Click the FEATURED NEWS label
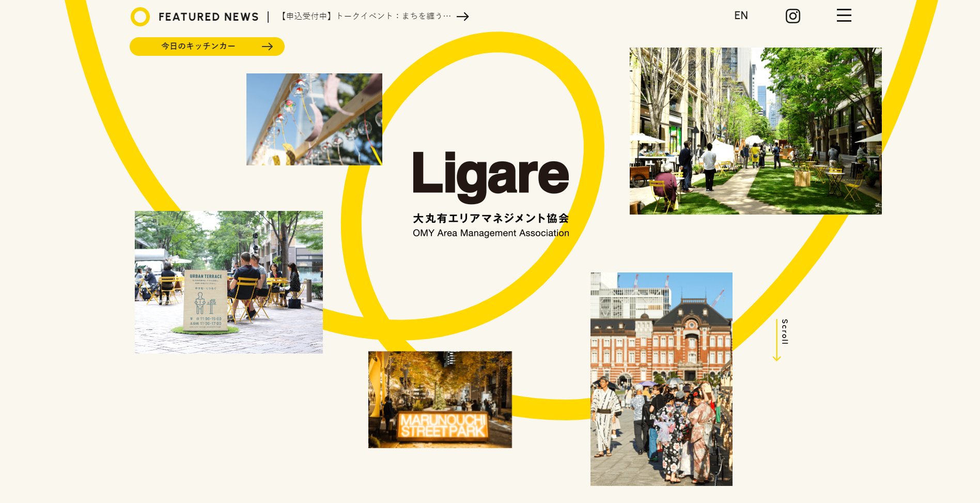Screen dimensions: 980x503 [x=208, y=17]
